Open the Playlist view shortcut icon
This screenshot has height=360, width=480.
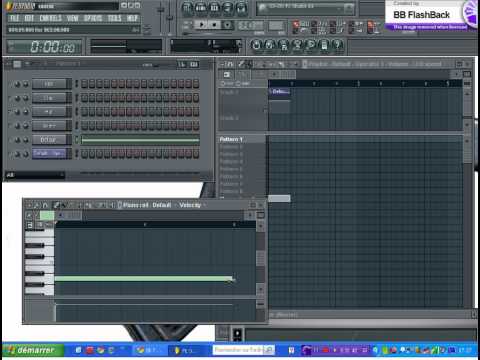click(187, 7)
